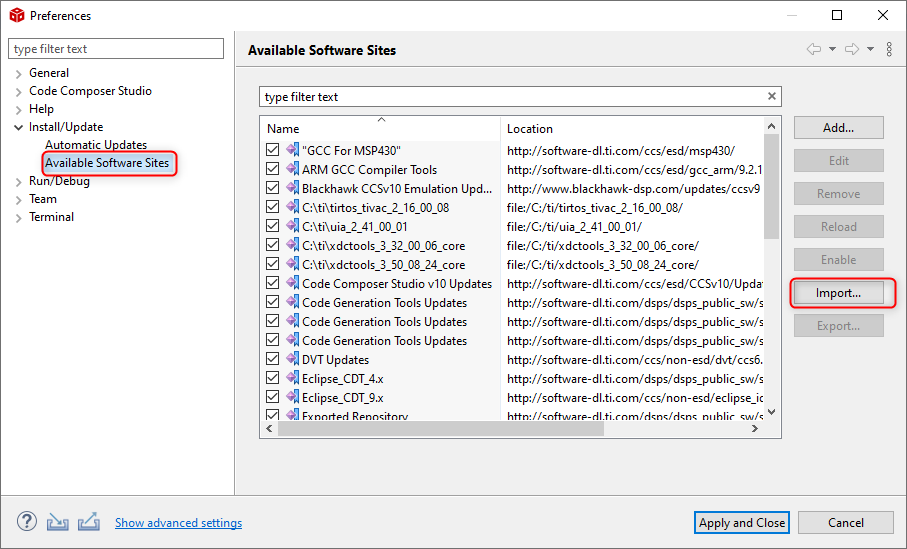Clear the site filter with X icon
This screenshot has width=907, height=549.
tap(772, 96)
